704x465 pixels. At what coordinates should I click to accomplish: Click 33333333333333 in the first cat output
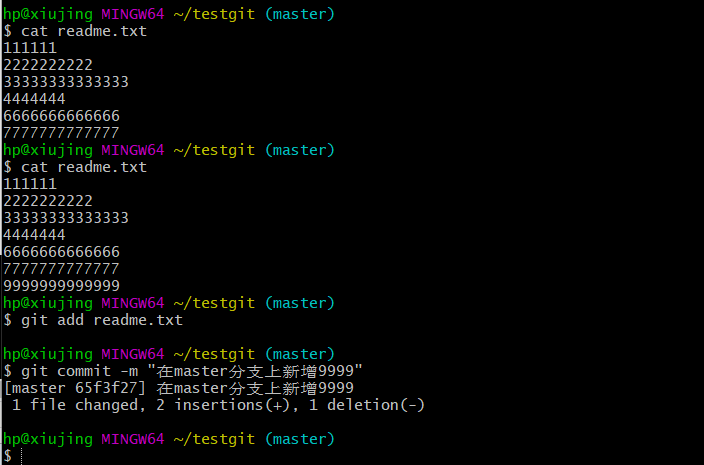(x=66, y=82)
